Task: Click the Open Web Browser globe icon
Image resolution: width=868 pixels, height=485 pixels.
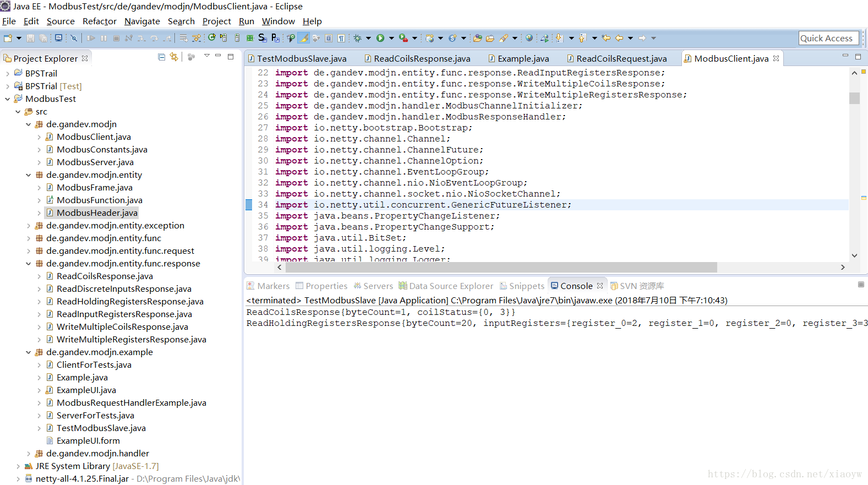Action: tap(529, 38)
